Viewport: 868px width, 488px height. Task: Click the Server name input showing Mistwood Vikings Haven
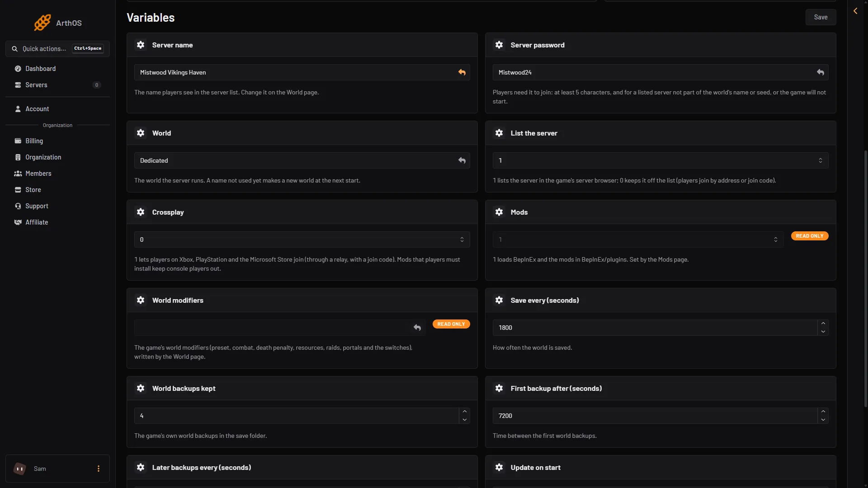tap(302, 72)
